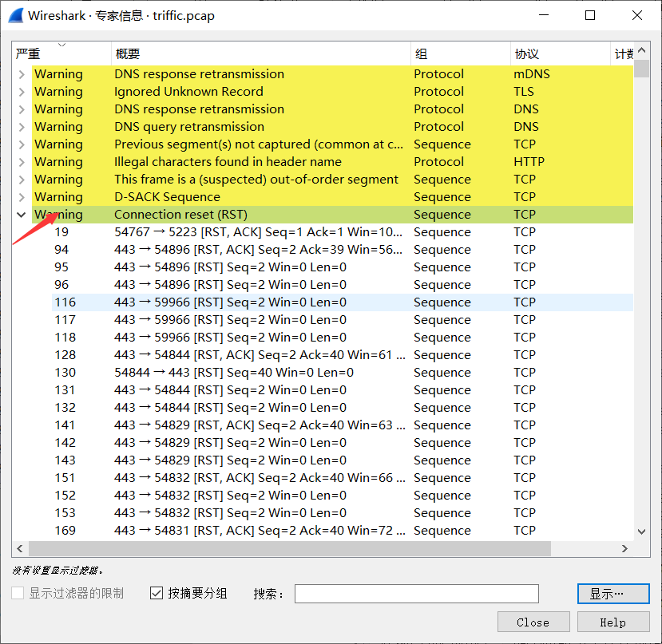Click the 搜索 input field
The width and height of the screenshot is (662, 644).
click(x=416, y=594)
